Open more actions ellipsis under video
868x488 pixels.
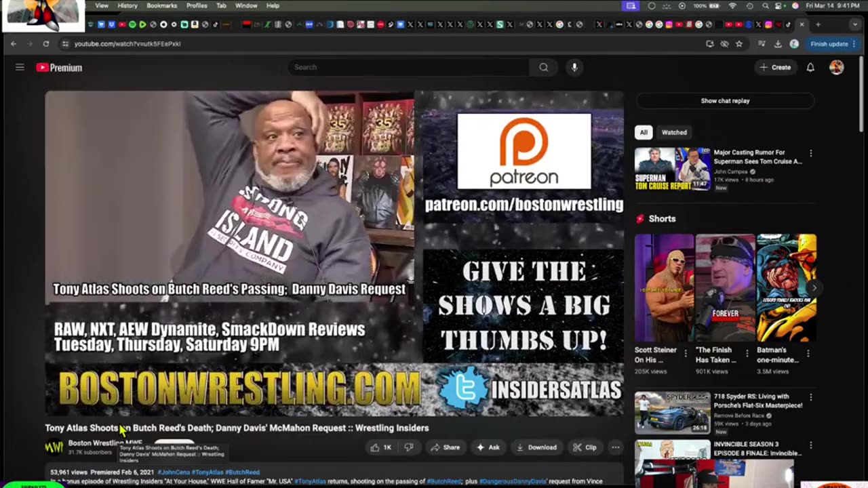click(615, 447)
